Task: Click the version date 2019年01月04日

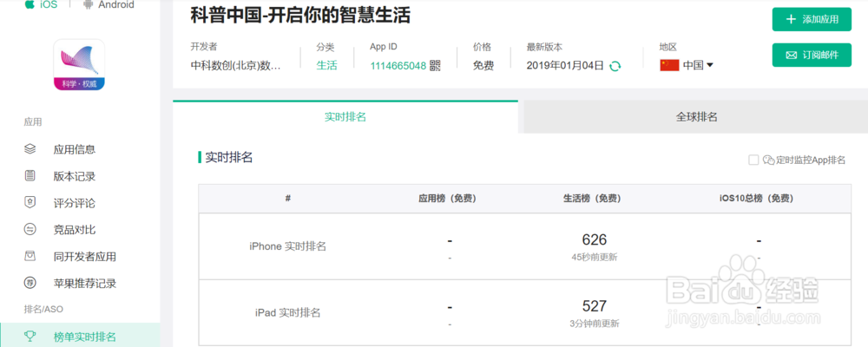Action: 565,65
